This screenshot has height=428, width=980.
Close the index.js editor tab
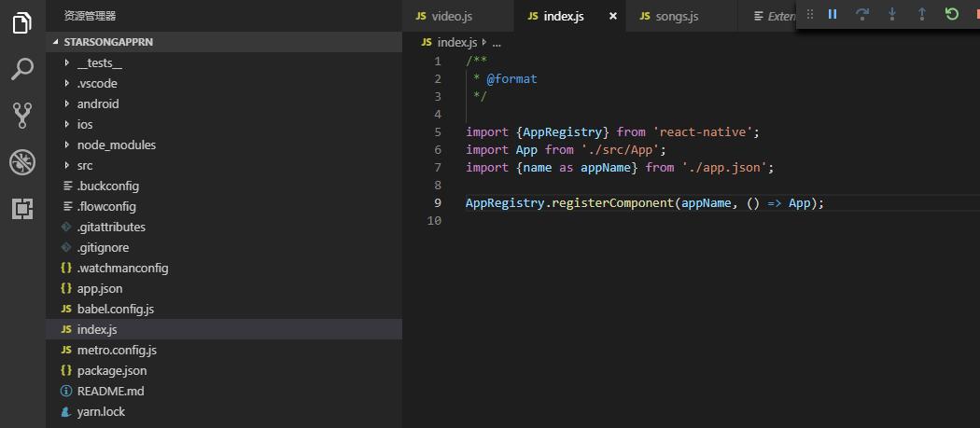point(613,16)
